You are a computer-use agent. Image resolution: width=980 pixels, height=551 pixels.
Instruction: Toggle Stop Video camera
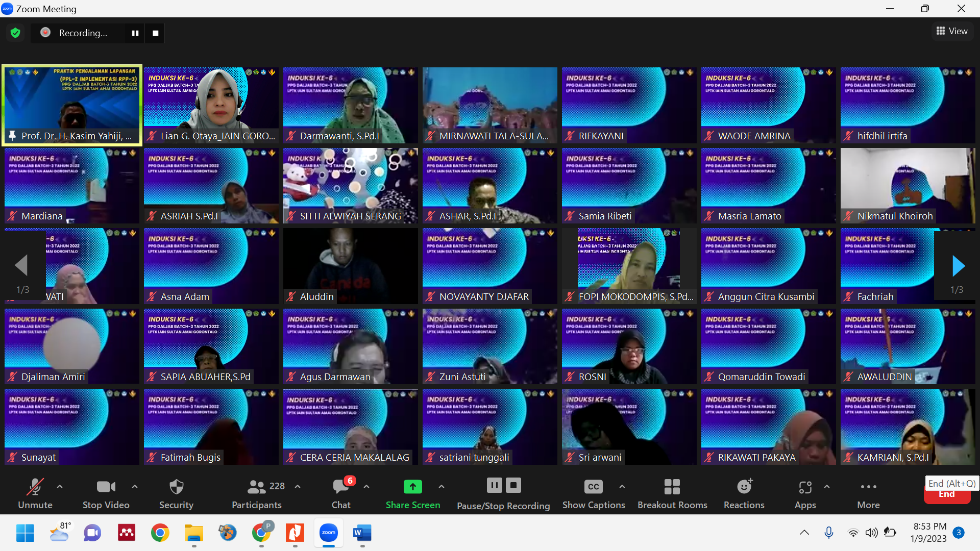click(x=106, y=487)
